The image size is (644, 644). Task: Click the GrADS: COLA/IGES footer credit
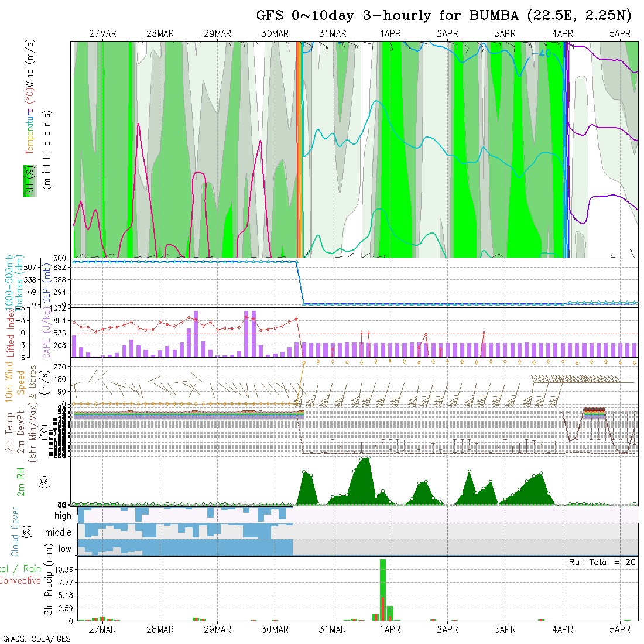coord(36,639)
